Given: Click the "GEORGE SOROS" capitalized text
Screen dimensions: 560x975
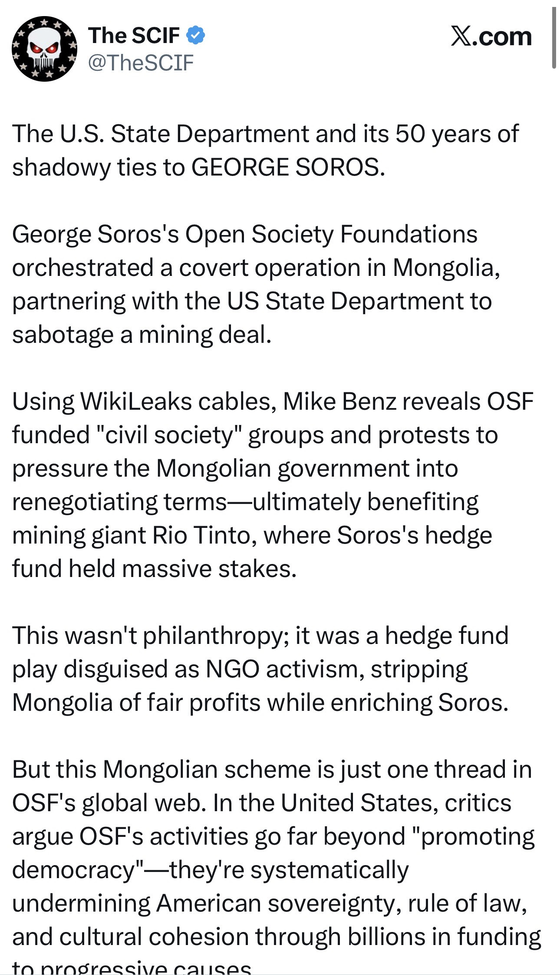Looking at the screenshot, I should (288, 167).
